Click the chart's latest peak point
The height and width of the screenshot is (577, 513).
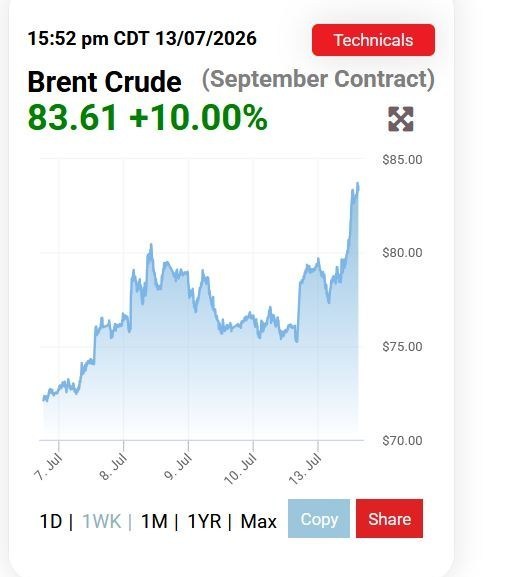pos(358,183)
